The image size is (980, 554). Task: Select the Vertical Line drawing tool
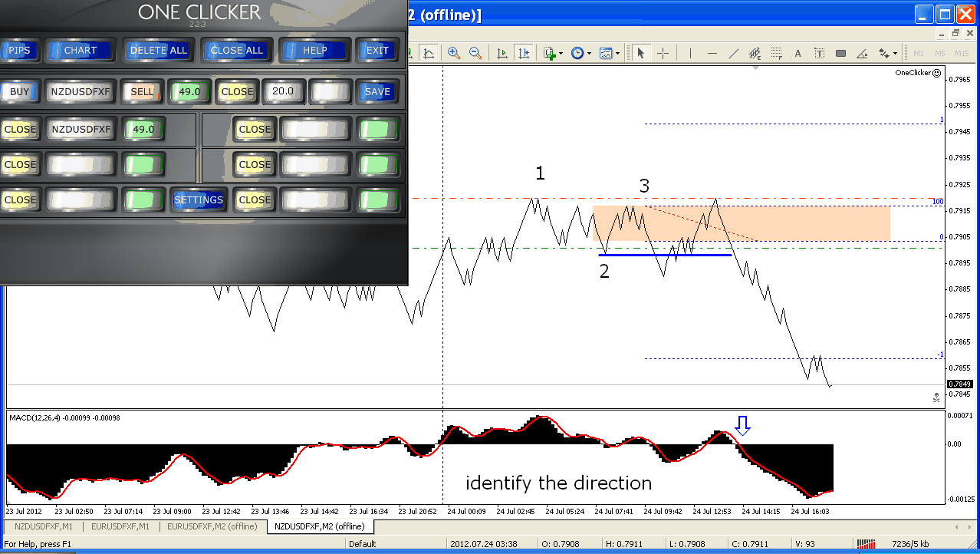[690, 53]
